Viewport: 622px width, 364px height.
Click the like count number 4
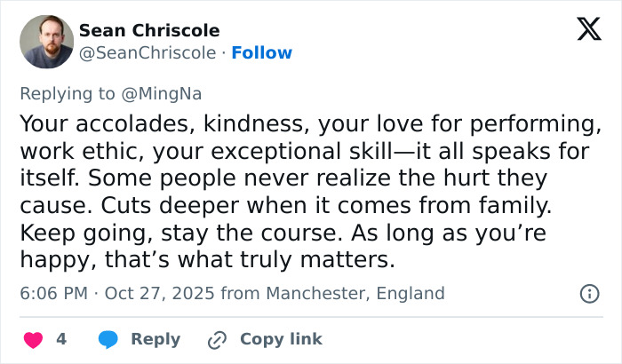tap(61, 339)
